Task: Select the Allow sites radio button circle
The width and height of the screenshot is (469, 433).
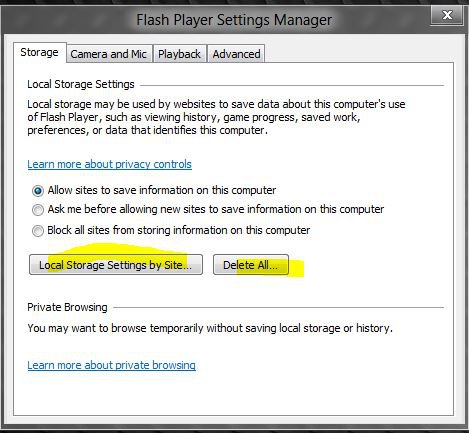Action: [38, 191]
